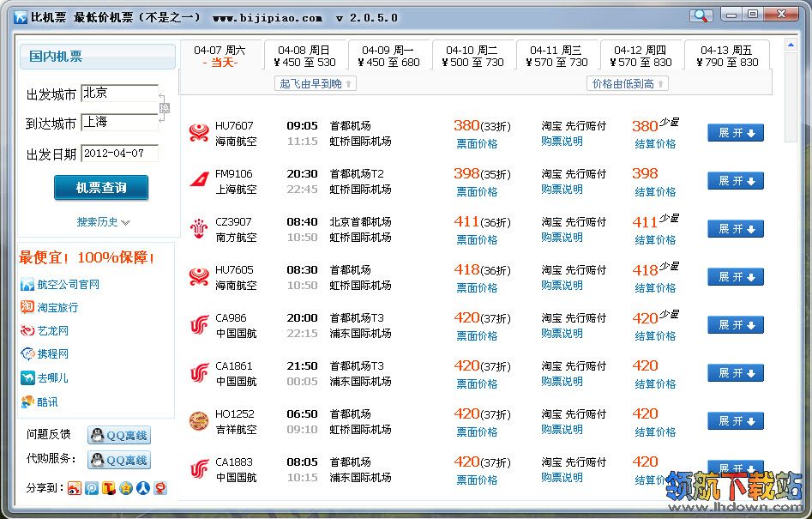Click the 出发城市 input field

[120, 94]
